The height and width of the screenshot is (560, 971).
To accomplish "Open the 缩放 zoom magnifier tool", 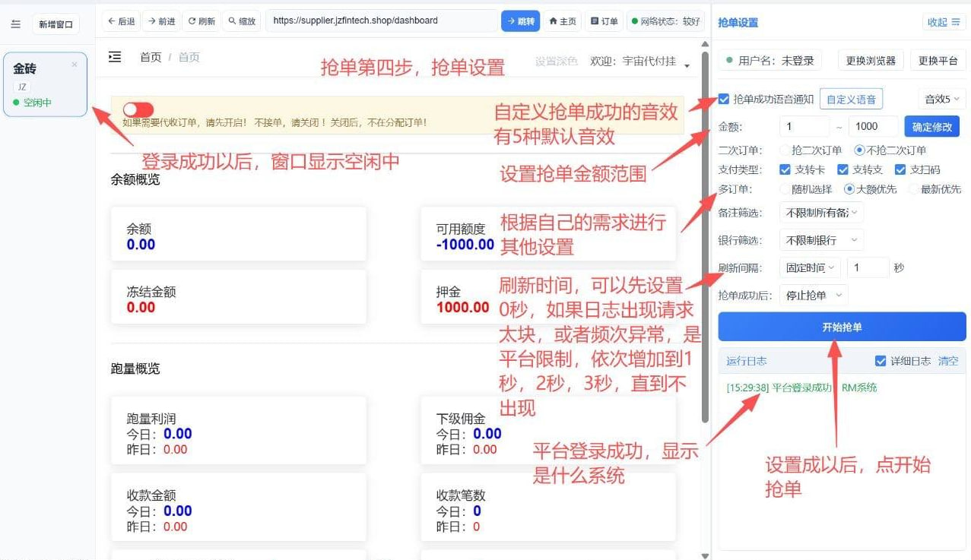I will pyautogui.click(x=242, y=21).
